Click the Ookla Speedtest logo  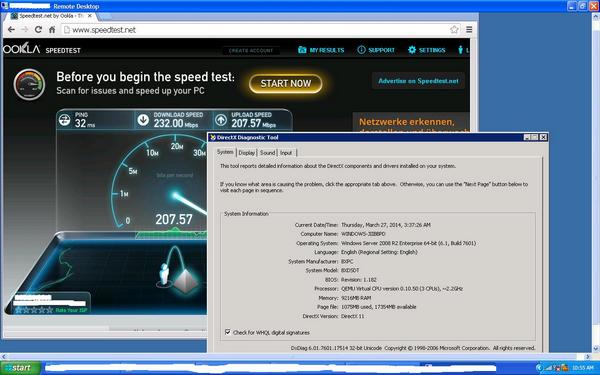(41, 49)
